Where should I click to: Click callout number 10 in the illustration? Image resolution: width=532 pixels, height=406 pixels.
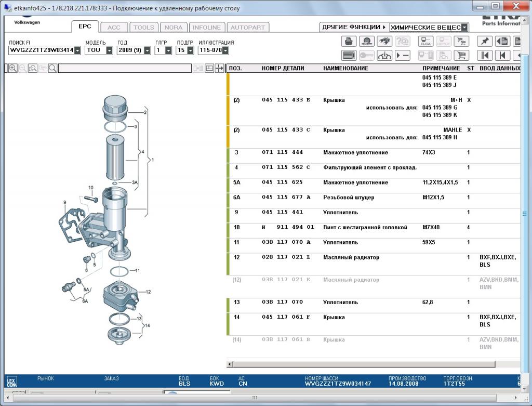90,187
